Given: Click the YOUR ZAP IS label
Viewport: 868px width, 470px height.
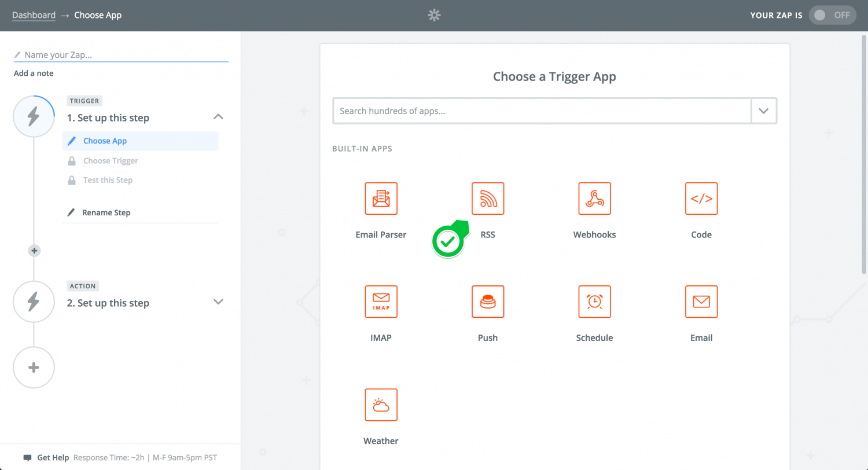Looking at the screenshot, I should click(776, 16).
